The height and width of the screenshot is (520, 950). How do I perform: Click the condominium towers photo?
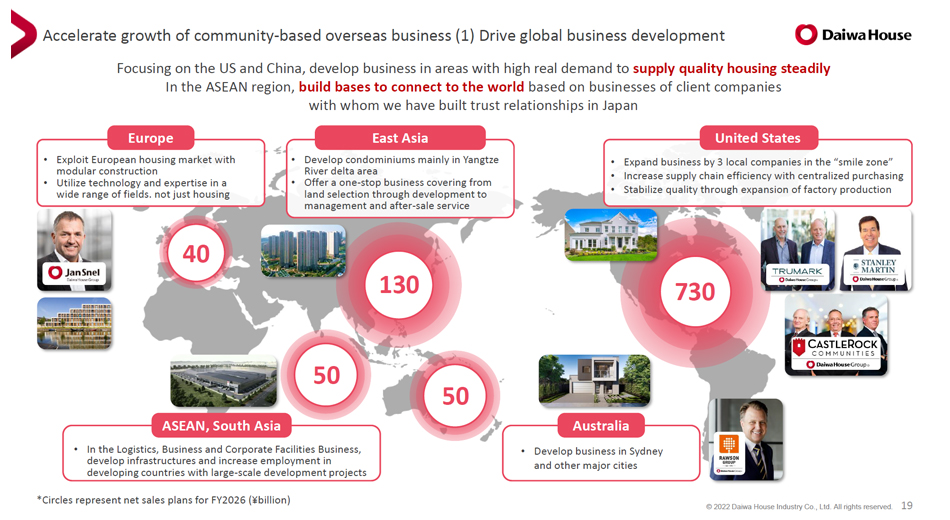coord(303,250)
